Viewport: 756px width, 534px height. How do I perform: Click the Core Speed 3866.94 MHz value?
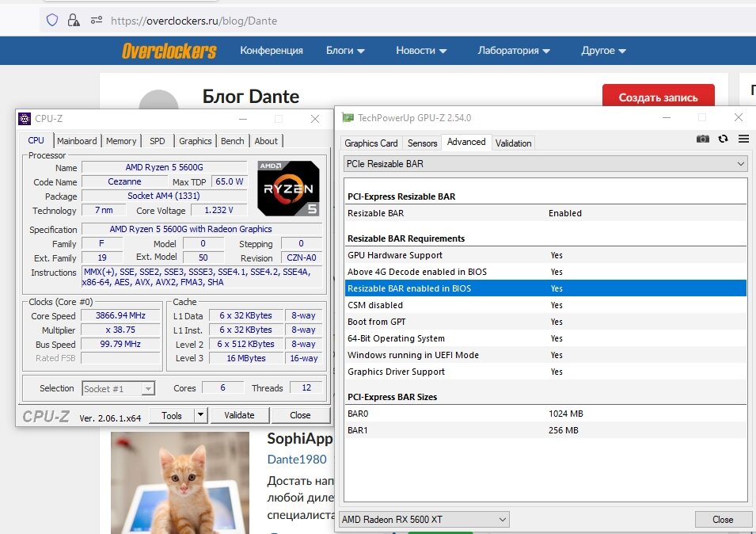120,315
